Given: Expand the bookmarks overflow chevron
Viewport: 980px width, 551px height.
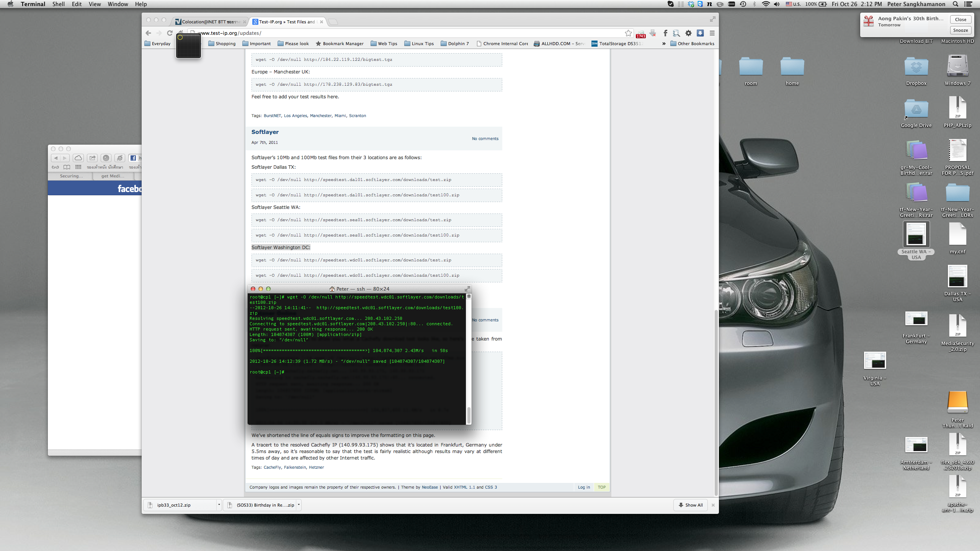Looking at the screenshot, I should (664, 44).
